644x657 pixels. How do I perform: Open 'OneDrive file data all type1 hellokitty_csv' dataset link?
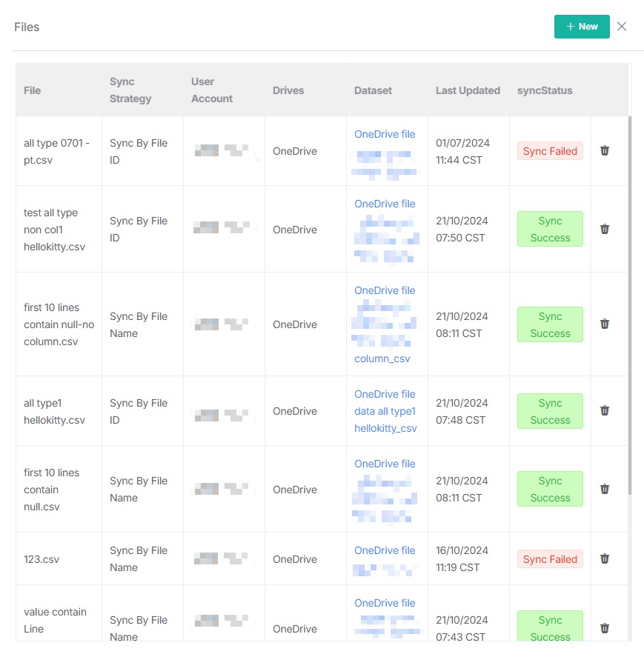(x=385, y=411)
